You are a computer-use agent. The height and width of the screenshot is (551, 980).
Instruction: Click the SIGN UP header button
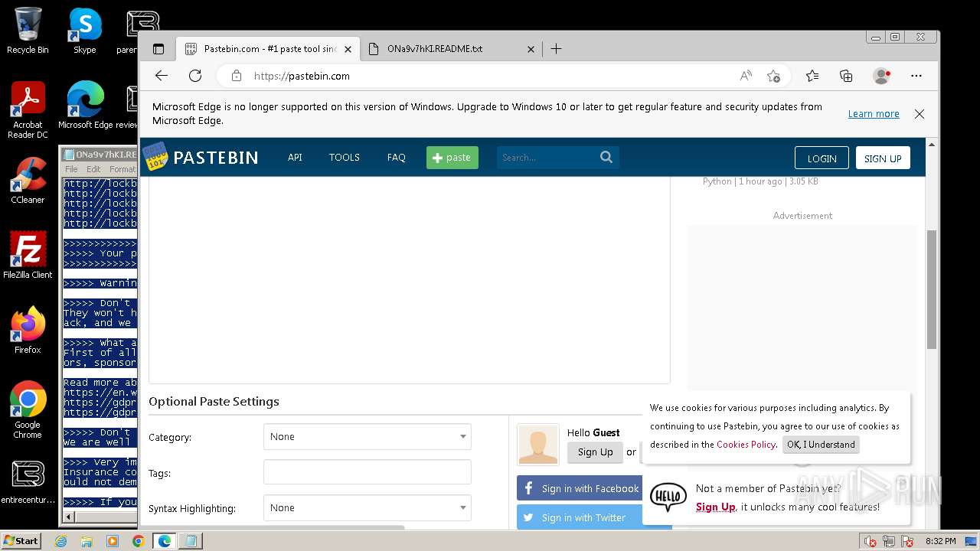pos(883,158)
